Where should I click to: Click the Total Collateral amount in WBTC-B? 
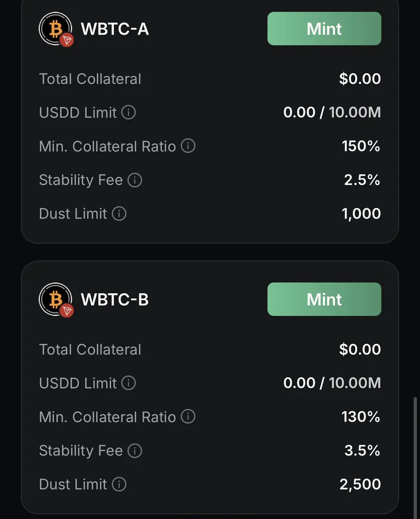pos(360,349)
